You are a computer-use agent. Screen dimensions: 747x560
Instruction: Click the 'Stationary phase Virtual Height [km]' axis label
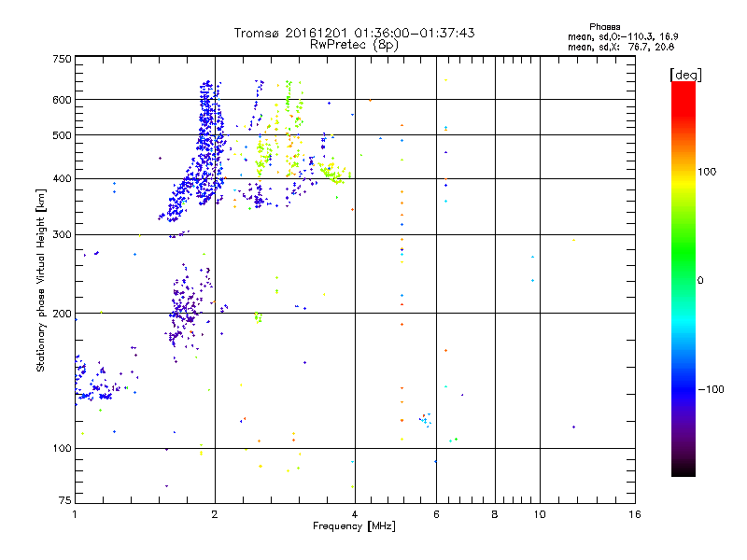(x=41, y=280)
